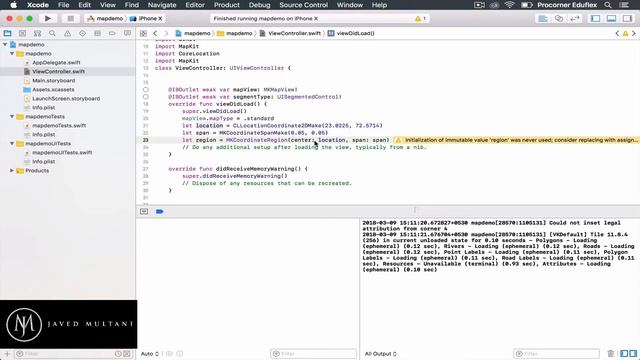
Task: Click ViewController.swift jump bar segment
Action: tap(290, 33)
